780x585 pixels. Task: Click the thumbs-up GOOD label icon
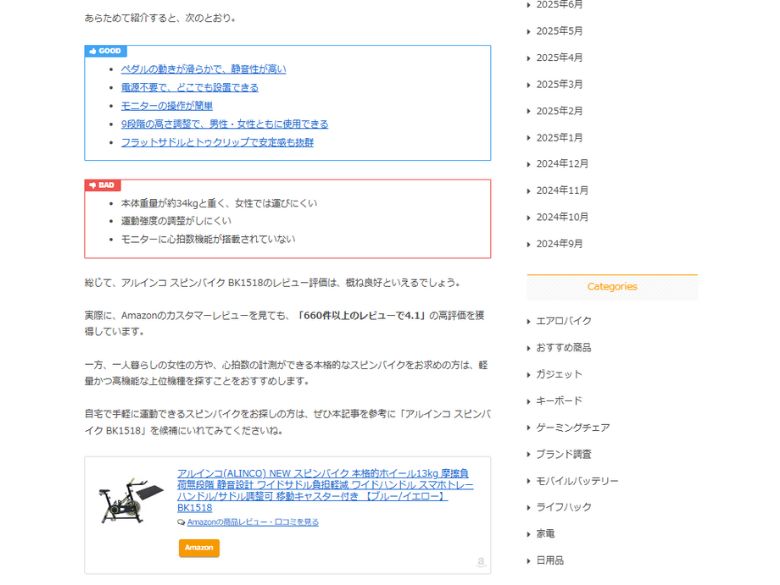coord(93,51)
